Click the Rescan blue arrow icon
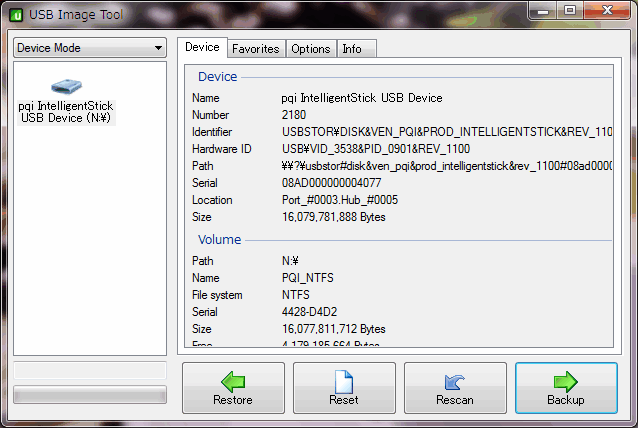 point(454,382)
